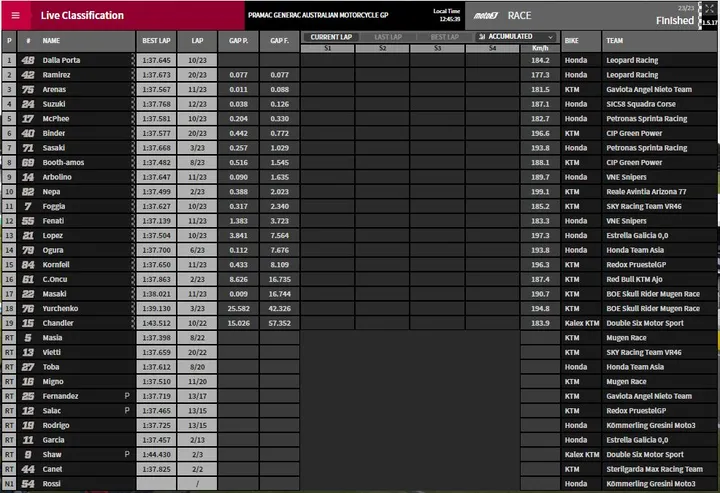Image resolution: width=720 pixels, height=493 pixels.
Task: Click the LAP column header
Action: (197, 41)
